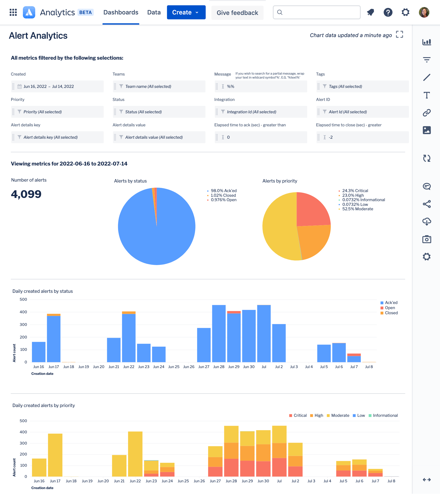Open the app switcher grid icon
The width and height of the screenshot is (440, 504).
click(x=13, y=12)
